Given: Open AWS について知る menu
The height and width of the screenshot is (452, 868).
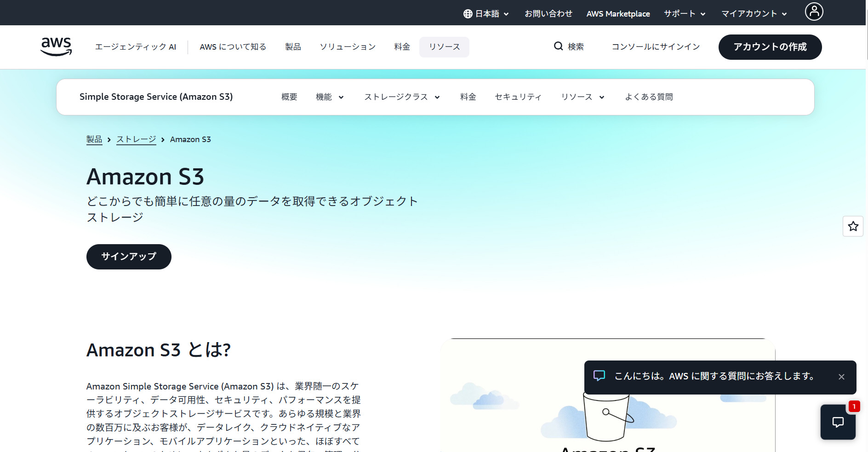Looking at the screenshot, I should [x=233, y=47].
